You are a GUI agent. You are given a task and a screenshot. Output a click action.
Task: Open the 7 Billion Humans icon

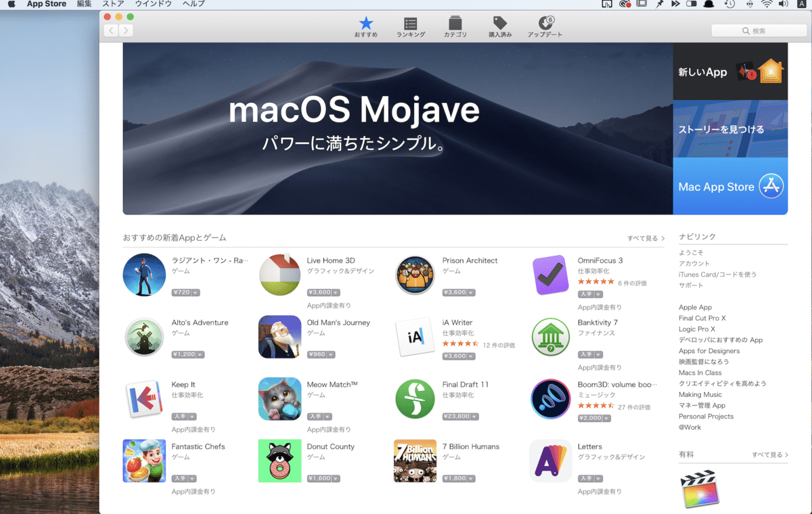click(415, 461)
